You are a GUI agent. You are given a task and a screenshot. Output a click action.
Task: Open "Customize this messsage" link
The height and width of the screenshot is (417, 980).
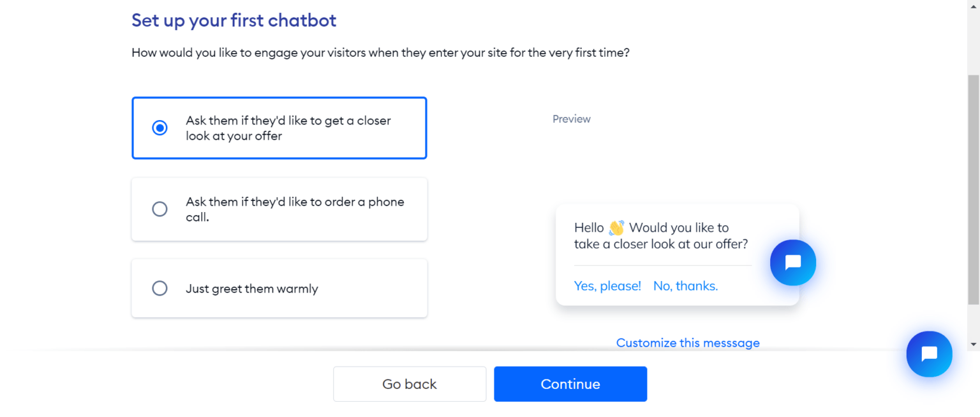click(688, 343)
